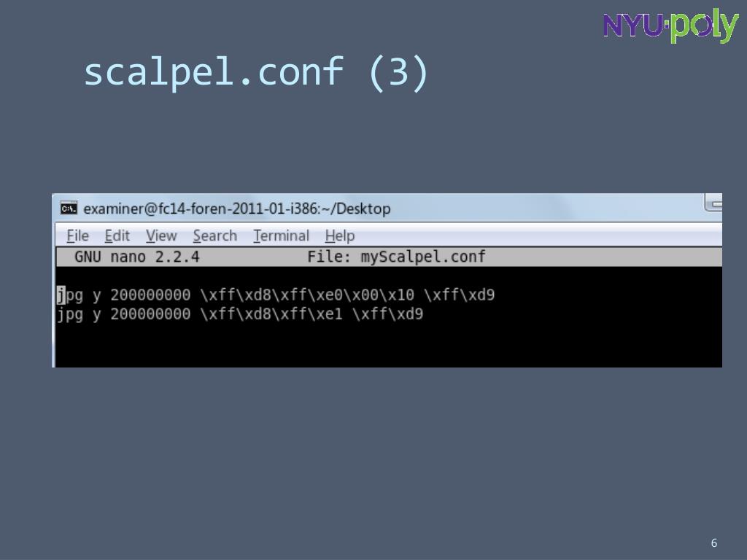Screen dimensions: 747x560
Task: Click the terminal icon in title bar
Action: click(x=69, y=209)
